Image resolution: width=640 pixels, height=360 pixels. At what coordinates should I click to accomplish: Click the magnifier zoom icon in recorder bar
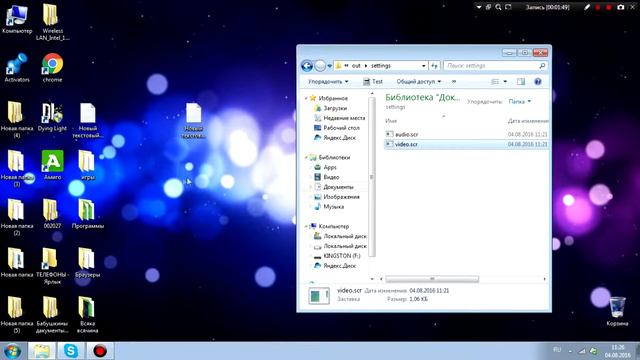(498, 7)
